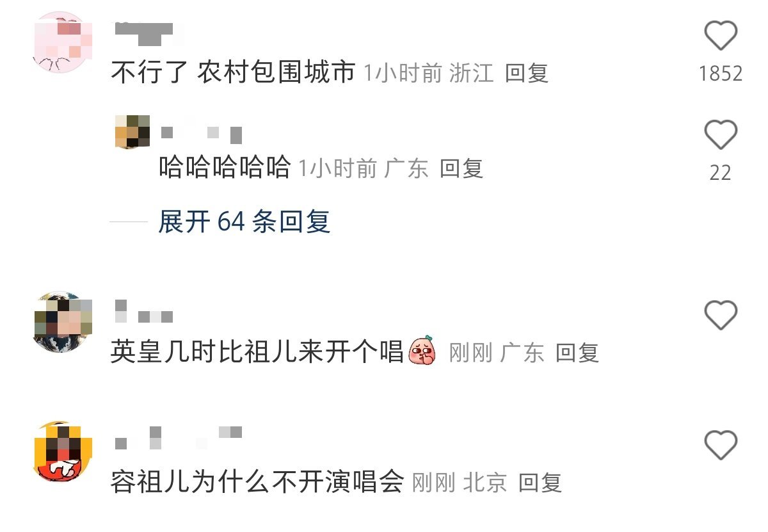Expand 展开 64 条回复
This screenshot has width=768, height=532.
coord(244,222)
